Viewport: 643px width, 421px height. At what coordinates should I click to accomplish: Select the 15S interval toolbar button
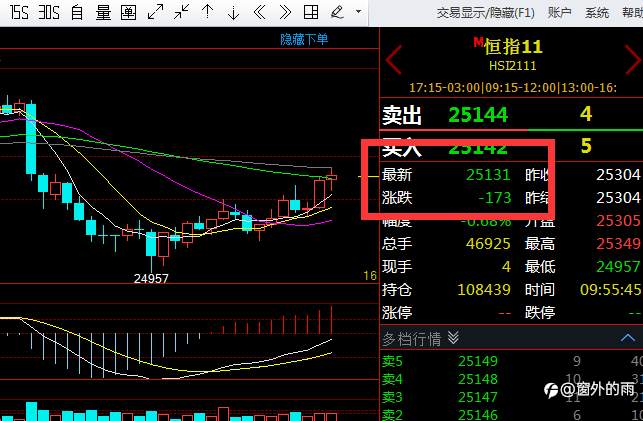pos(19,13)
